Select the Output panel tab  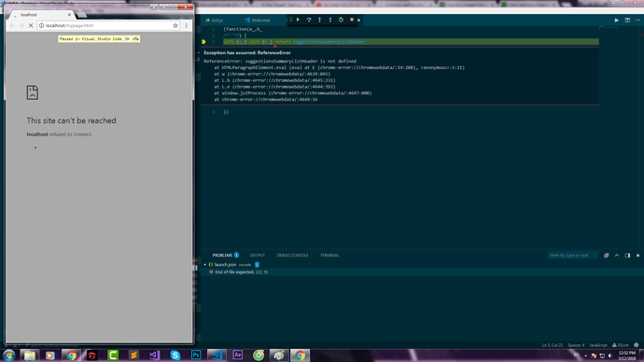pyautogui.click(x=258, y=256)
